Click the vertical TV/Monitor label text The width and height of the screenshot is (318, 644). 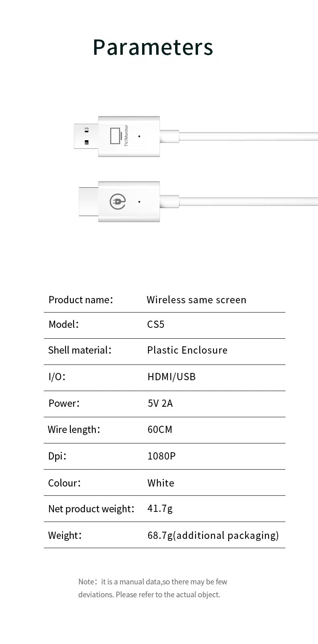pyautogui.click(x=126, y=136)
